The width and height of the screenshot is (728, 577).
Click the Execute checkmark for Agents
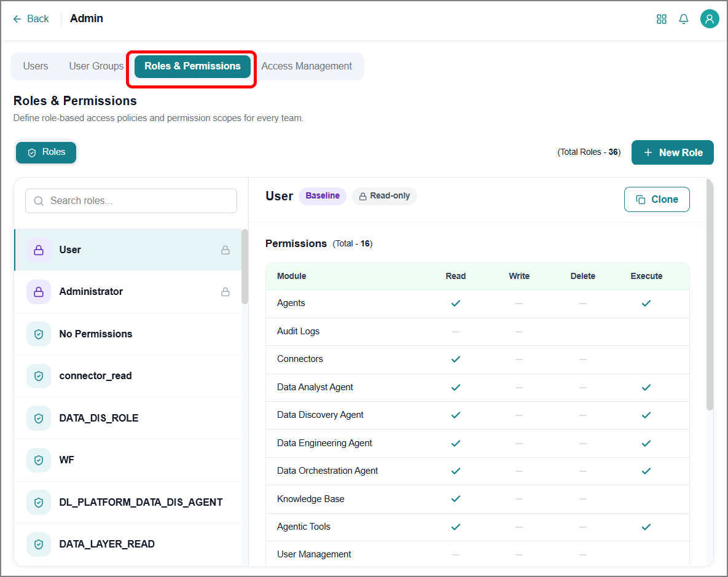tap(646, 304)
